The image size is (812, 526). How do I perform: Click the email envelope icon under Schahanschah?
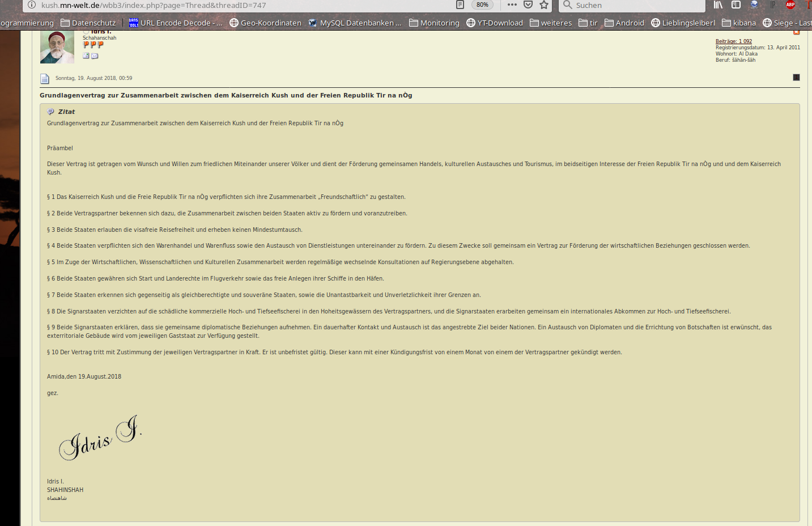click(x=95, y=56)
